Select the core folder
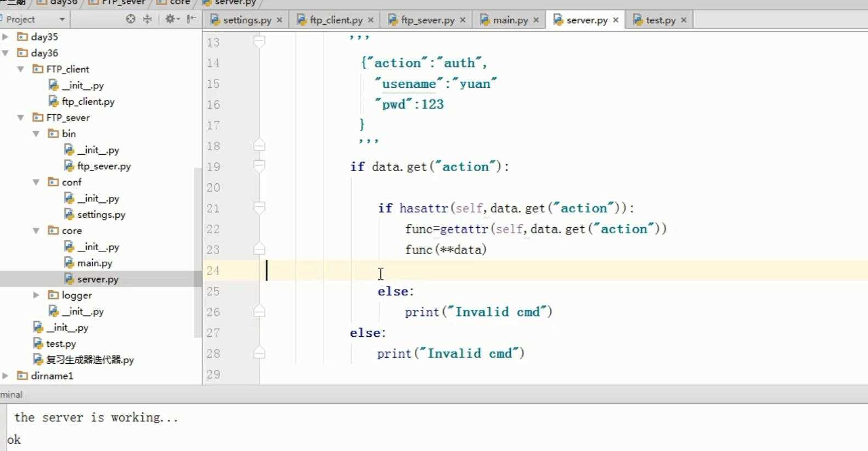The height and width of the screenshot is (451, 868). [71, 230]
